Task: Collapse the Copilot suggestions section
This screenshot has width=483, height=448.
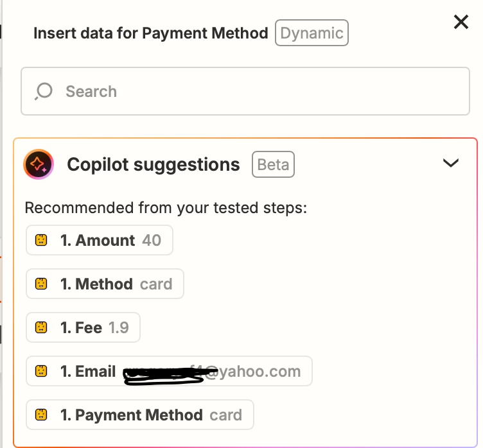Action: coord(451,164)
